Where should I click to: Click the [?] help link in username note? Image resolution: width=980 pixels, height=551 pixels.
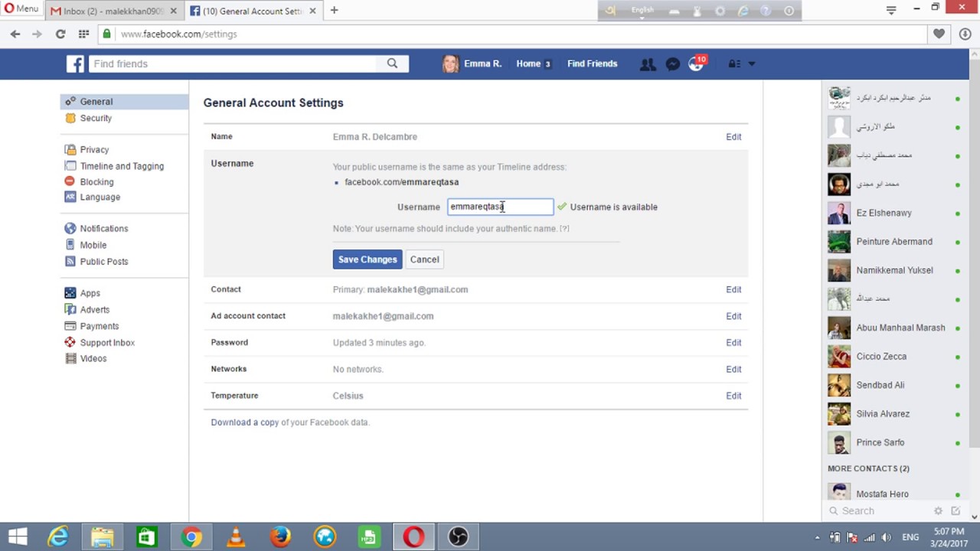tap(564, 229)
